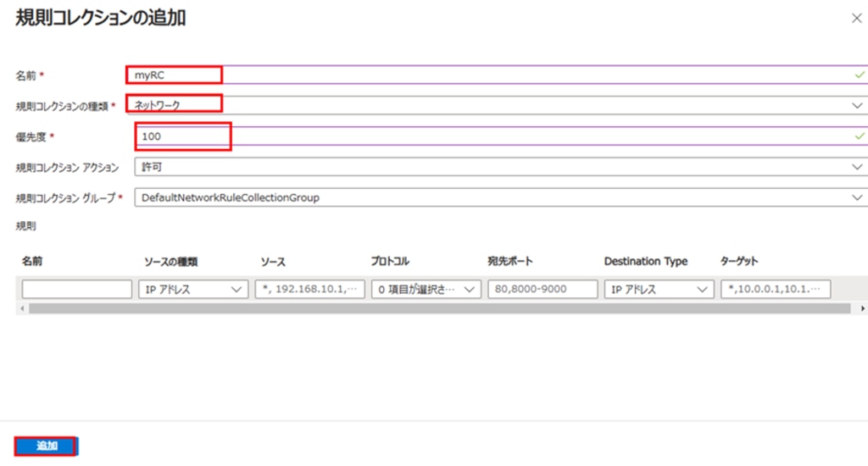868x466 pixels.
Task: Expand the source type IP アドレス dropdown
Action: click(x=193, y=289)
